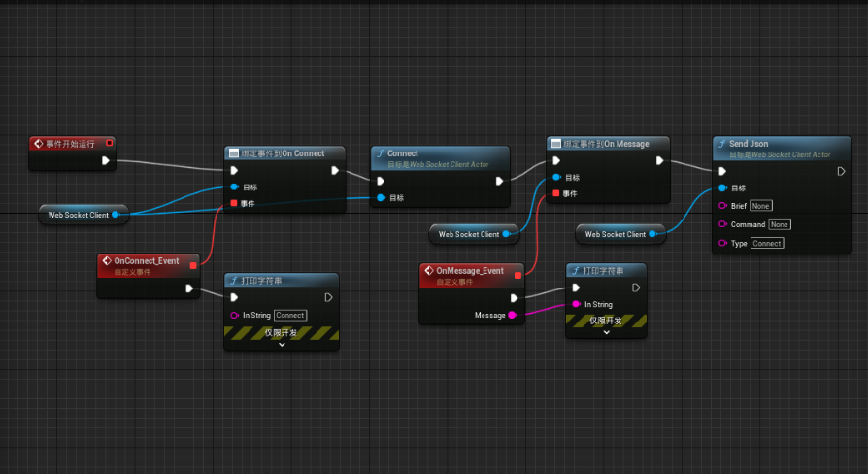This screenshot has width=868, height=474.
Task: Click the 目标 pin on the Connect node
Action: 381,198
